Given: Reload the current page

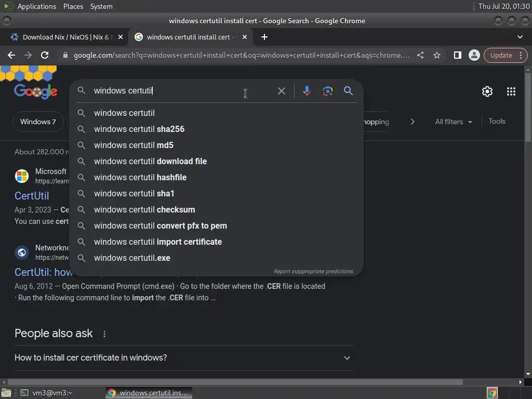Looking at the screenshot, I should pos(45,55).
